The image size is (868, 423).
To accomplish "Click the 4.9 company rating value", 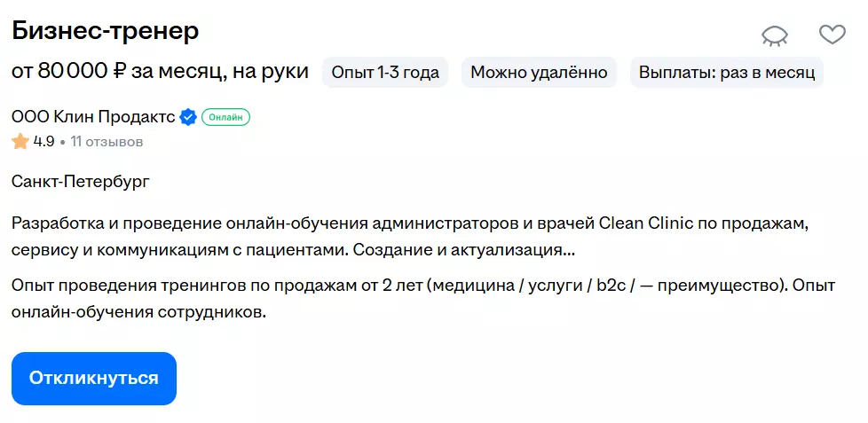I will point(44,141).
